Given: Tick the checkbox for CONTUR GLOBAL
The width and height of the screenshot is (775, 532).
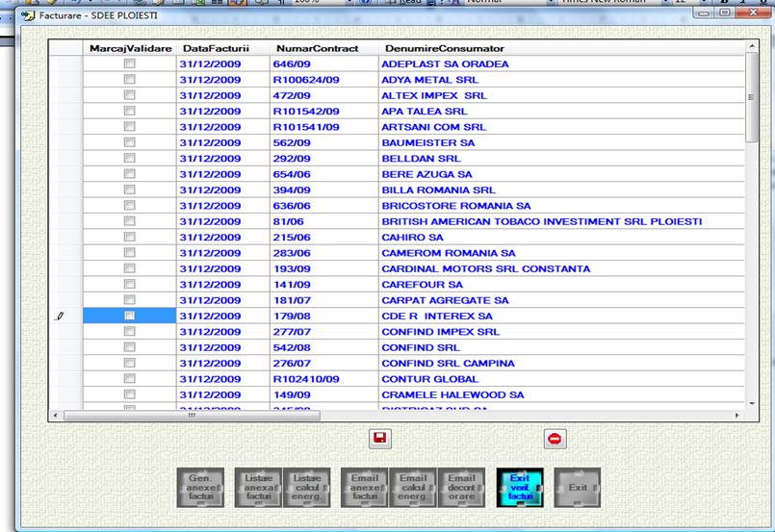Looking at the screenshot, I should [x=130, y=378].
